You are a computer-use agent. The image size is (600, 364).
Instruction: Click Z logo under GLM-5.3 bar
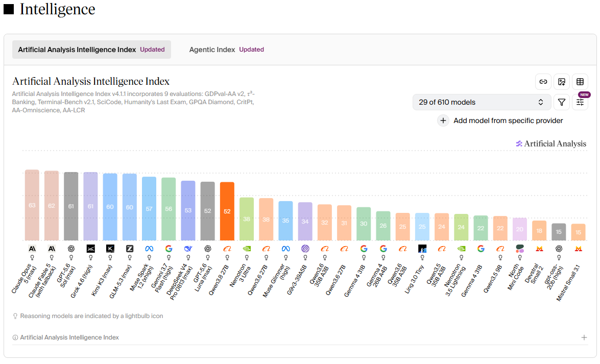pos(130,249)
